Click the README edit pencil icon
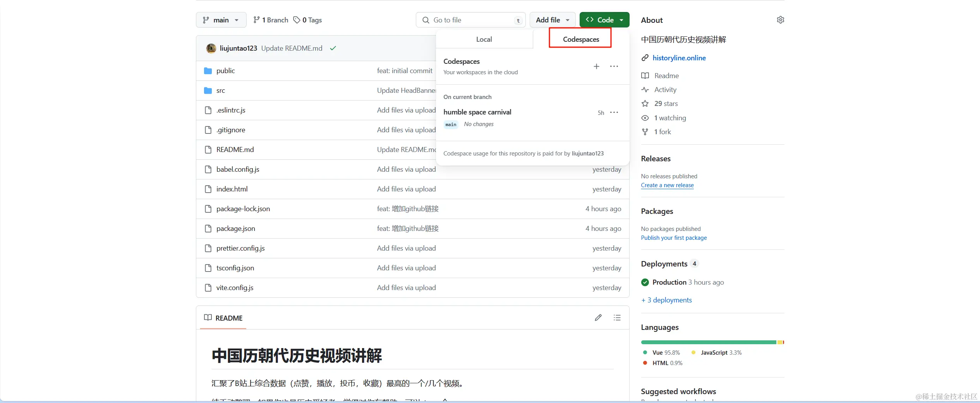Screen dimensions: 980x403 (x=598, y=318)
